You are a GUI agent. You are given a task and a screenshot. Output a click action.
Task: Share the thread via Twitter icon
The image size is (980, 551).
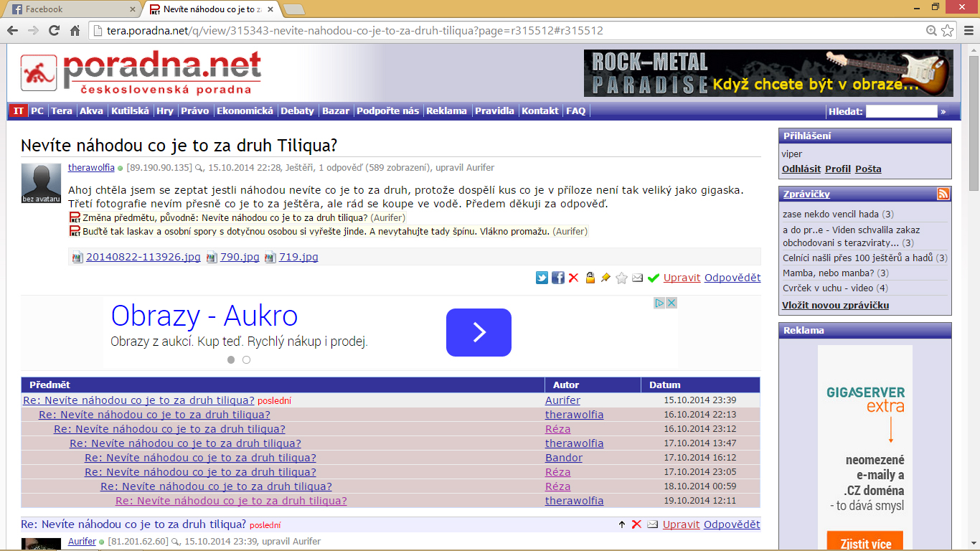pyautogui.click(x=542, y=278)
